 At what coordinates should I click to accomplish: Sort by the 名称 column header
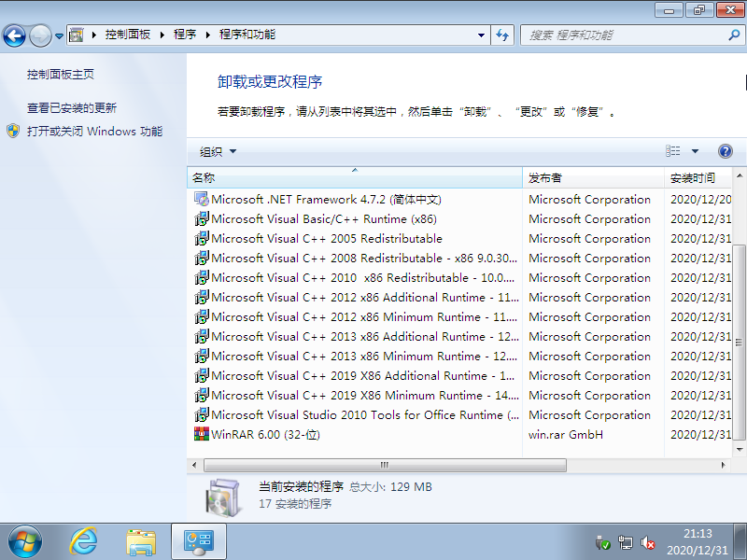click(355, 177)
